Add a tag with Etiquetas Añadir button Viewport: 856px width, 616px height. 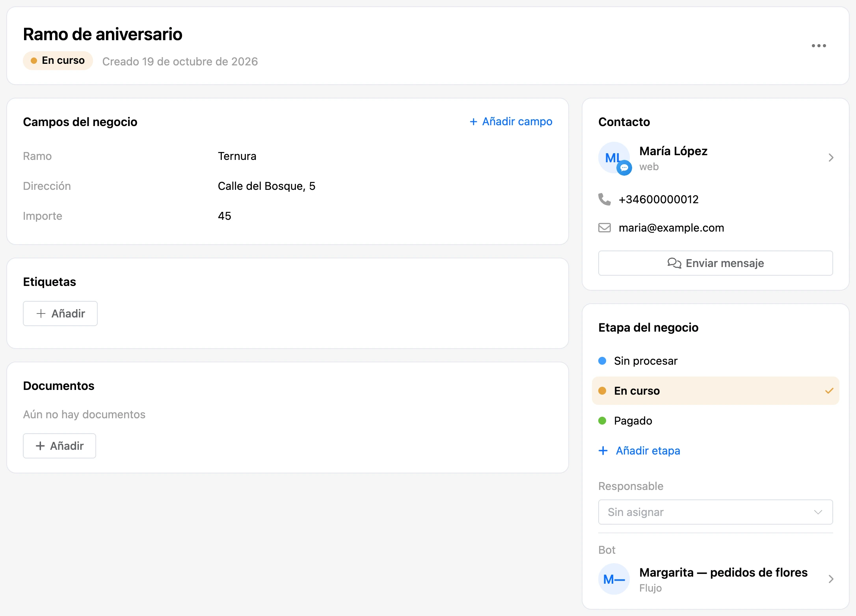60,314
